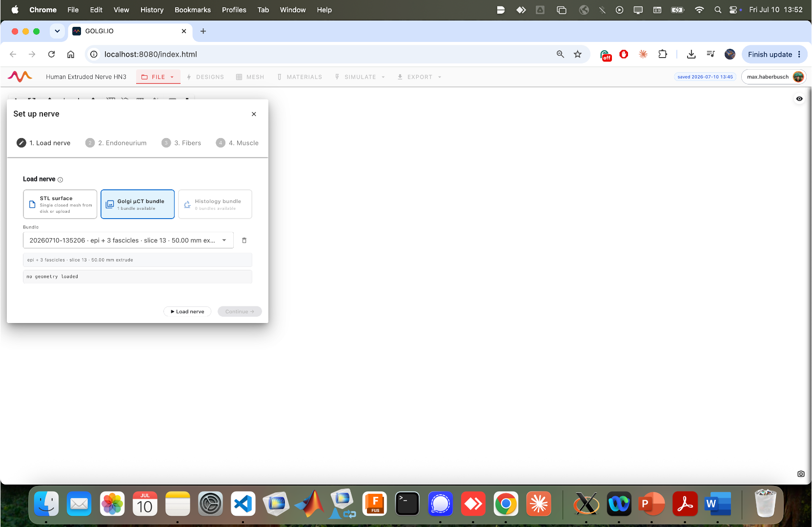Switch to the DESIGNS tab
The height and width of the screenshot is (527, 812).
point(205,77)
